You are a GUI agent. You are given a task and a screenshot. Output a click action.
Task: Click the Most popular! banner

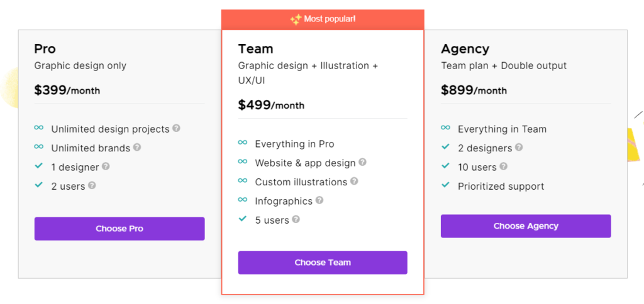click(x=323, y=19)
